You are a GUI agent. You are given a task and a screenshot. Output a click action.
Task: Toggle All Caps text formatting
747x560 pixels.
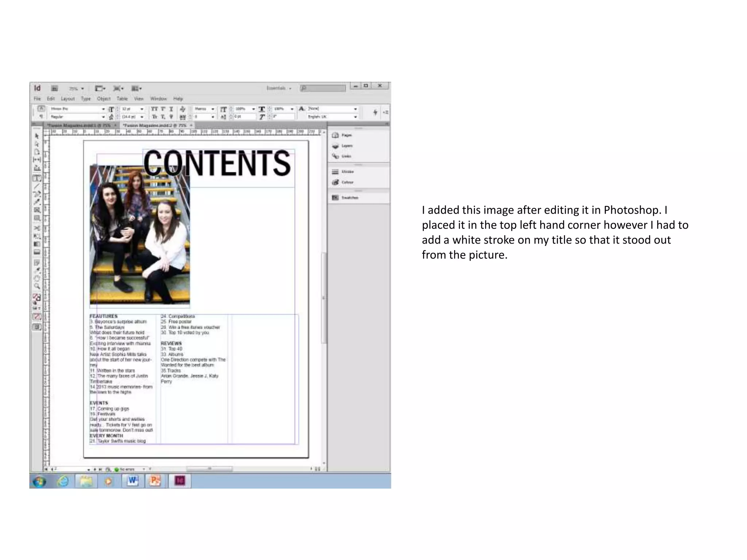[x=155, y=109]
